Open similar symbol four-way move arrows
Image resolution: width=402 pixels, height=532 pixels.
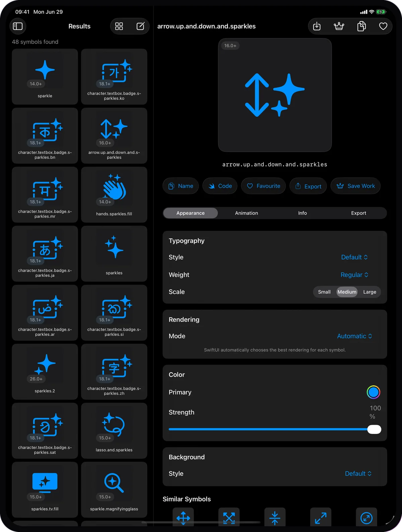tap(183, 518)
